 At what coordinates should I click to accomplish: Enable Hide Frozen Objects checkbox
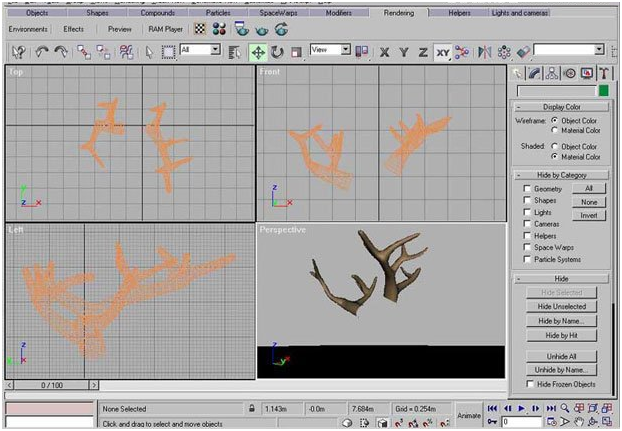530,384
